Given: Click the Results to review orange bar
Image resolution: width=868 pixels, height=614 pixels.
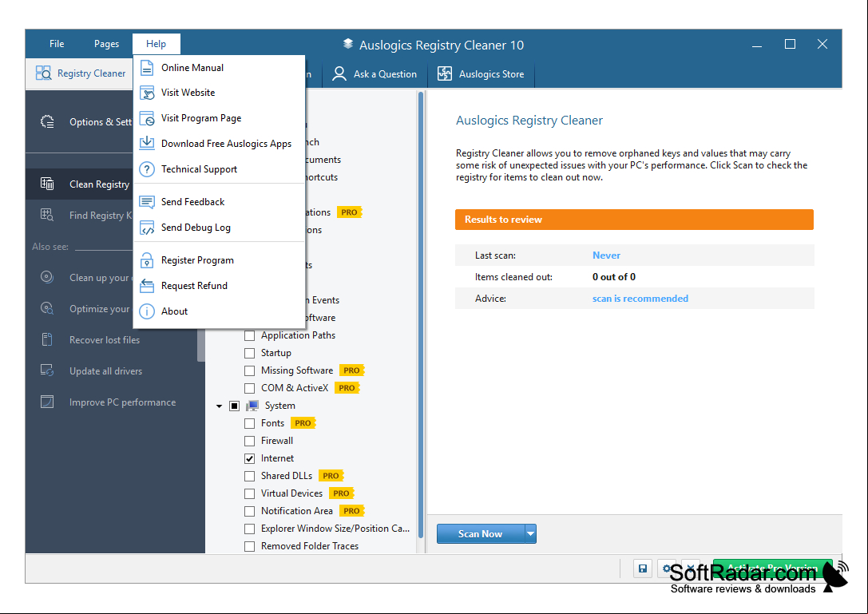Looking at the screenshot, I should tap(634, 220).
